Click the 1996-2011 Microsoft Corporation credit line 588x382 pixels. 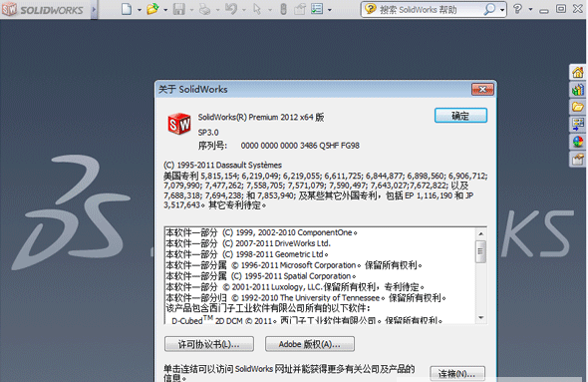tap(294, 265)
